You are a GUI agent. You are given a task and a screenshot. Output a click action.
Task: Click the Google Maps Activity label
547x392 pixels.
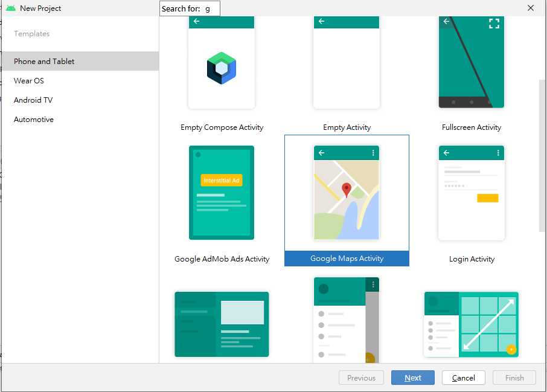[x=347, y=259]
